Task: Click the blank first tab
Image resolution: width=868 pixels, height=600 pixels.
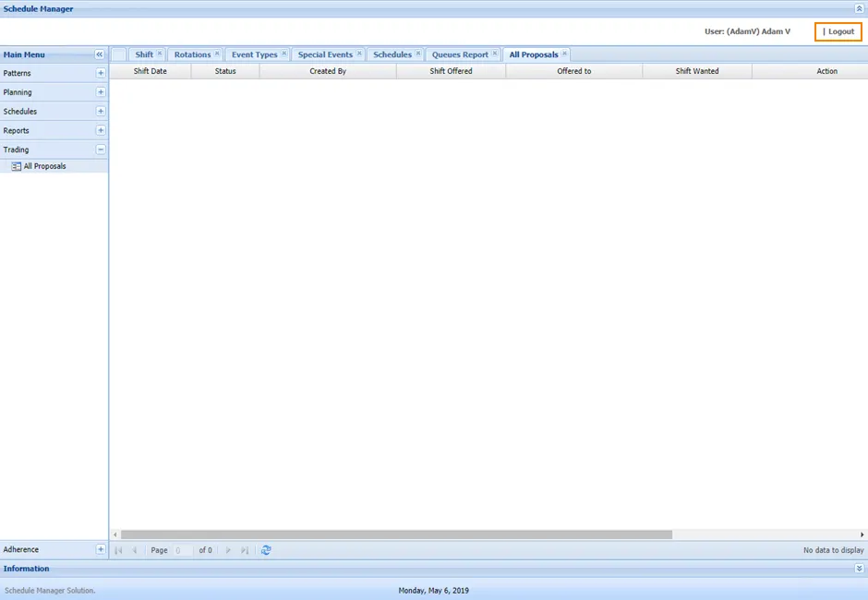Action: click(x=118, y=54)
